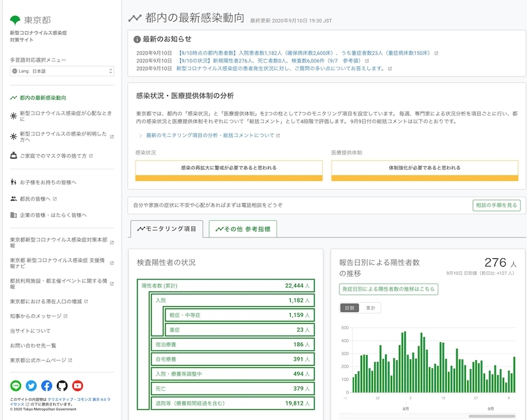Open the Facebook social icon

click(46, 386)
